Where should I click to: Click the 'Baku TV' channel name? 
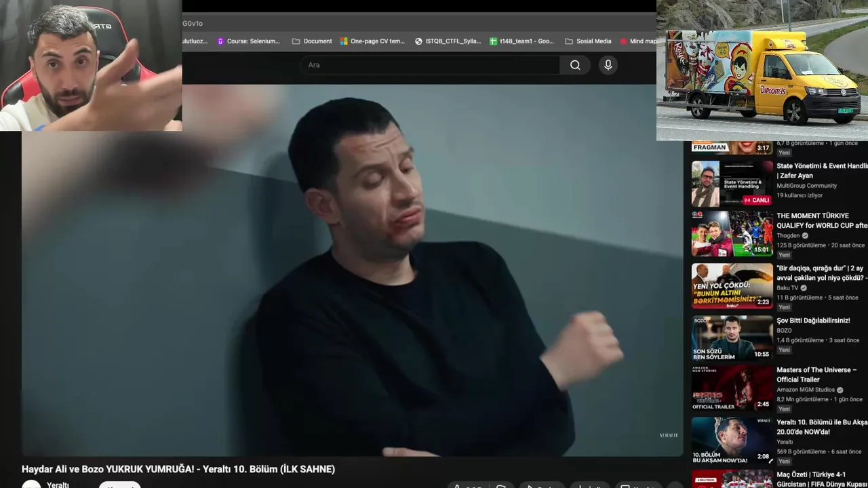pyautogui.click(x=787, y=288)
